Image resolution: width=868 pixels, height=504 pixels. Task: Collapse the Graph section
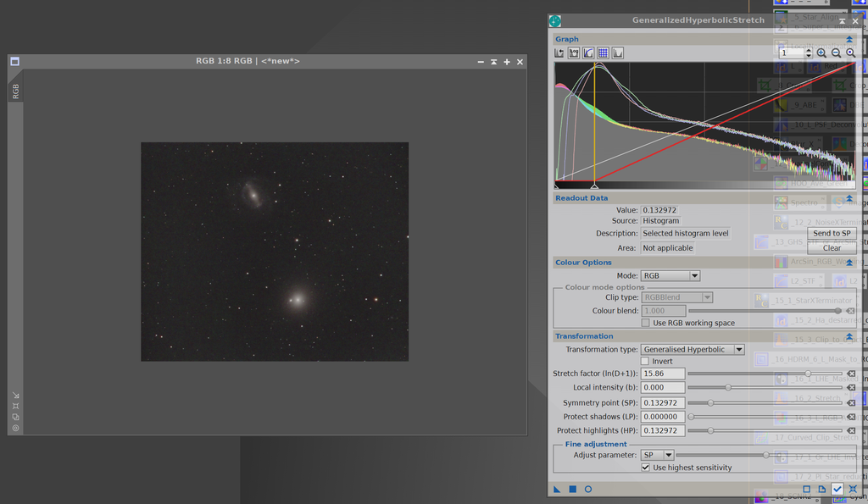coord(849,39)
